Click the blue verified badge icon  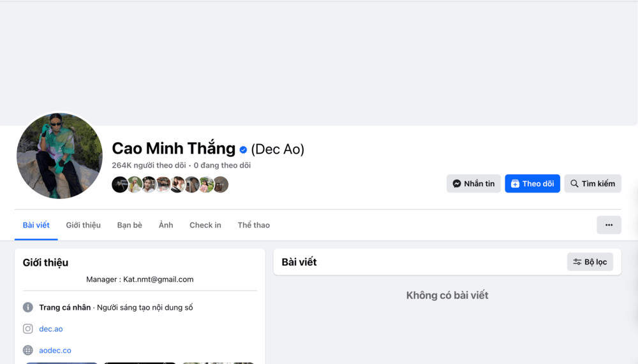coord(243,150)
